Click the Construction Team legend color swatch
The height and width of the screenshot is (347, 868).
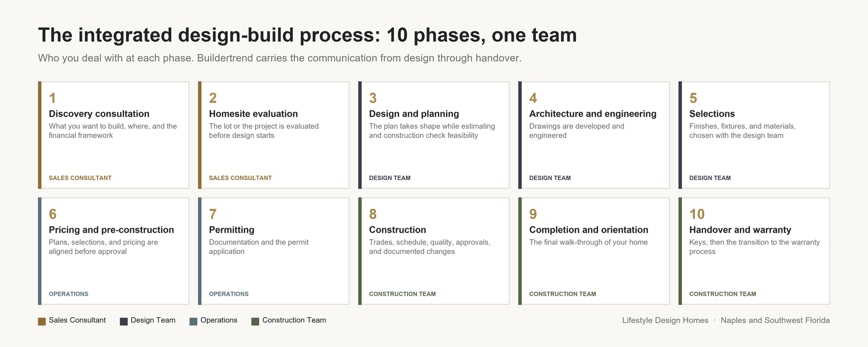point(255,322)
